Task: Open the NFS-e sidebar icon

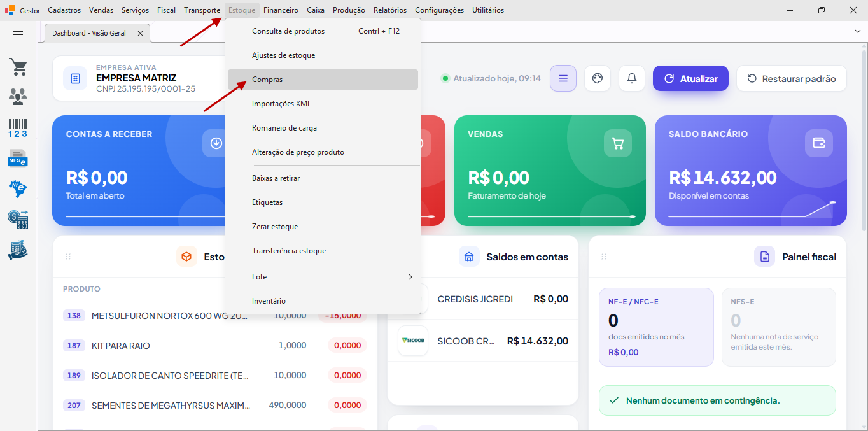Action: pos(18,157)
